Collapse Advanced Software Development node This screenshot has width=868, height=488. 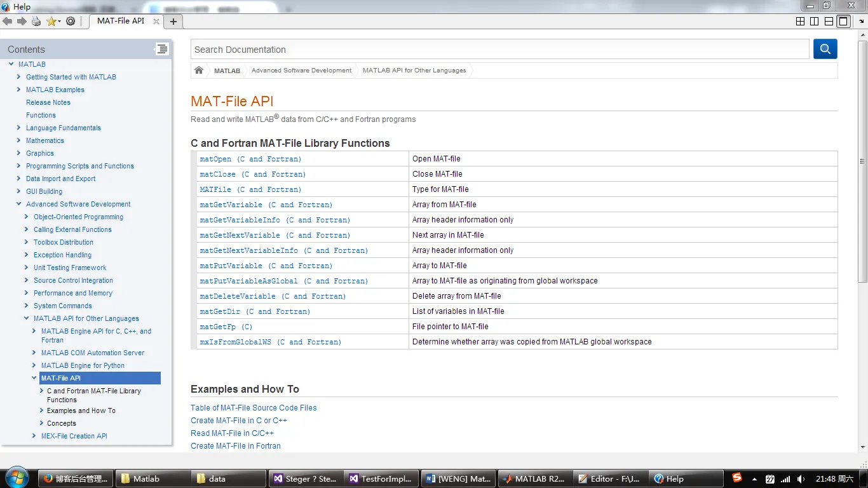point(19,204)
